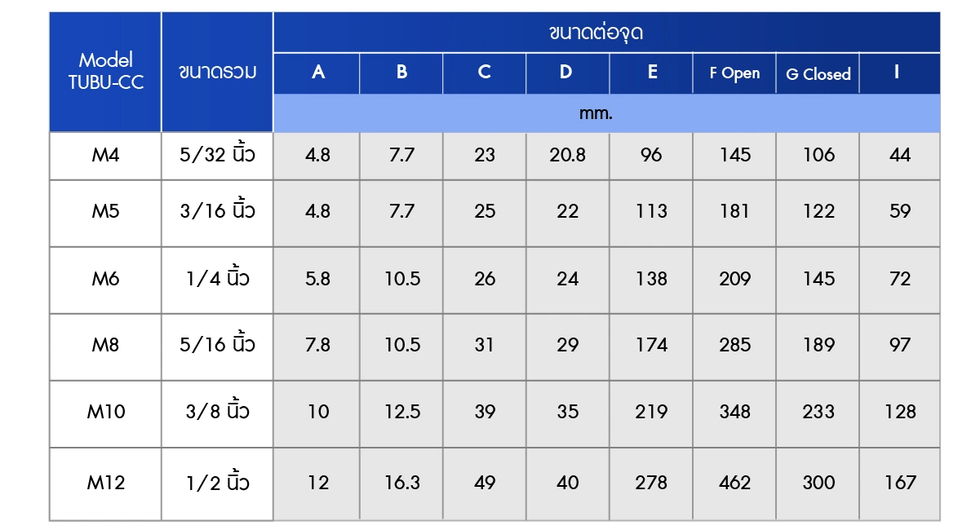Viewport: 980px width, 530px height.
Task: Select the G Closed column header
Action: [x=818, y=73]
